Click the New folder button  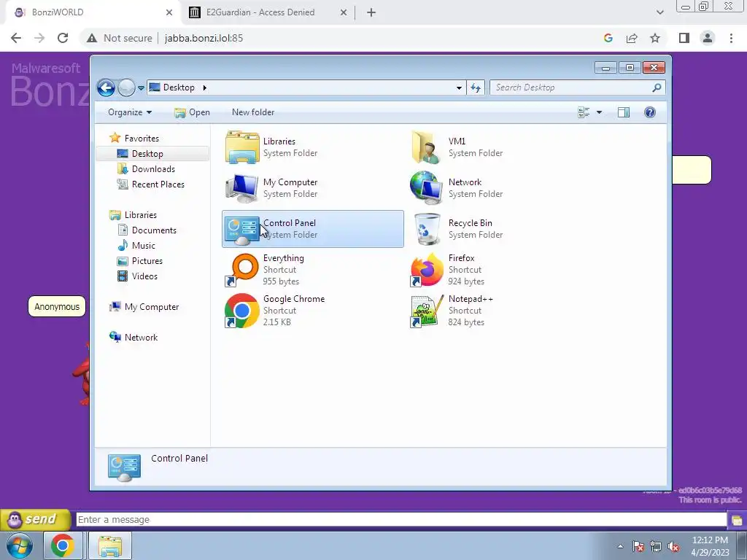pyautogui.click(x=253, y=112)
